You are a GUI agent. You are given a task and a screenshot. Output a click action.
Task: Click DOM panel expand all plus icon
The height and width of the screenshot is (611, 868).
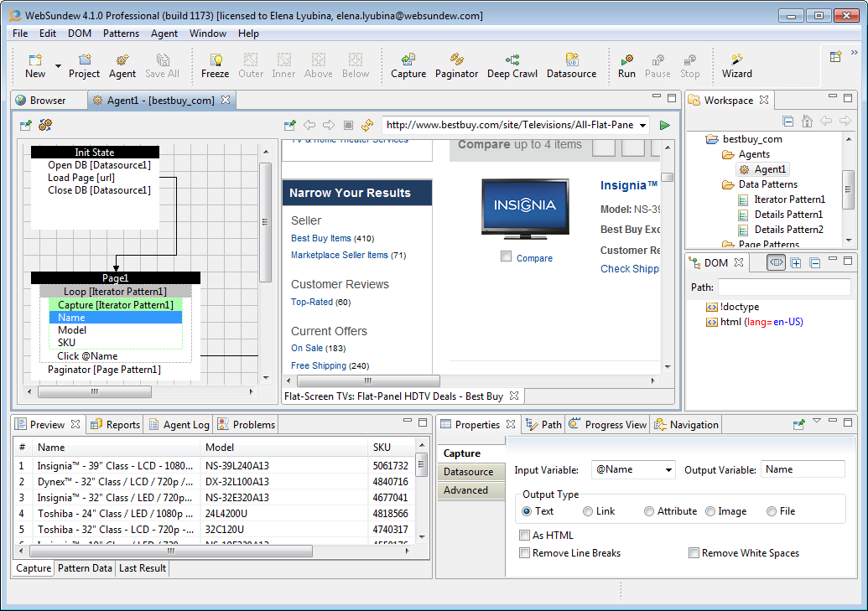pyautogui.click(x=796, y=263)
